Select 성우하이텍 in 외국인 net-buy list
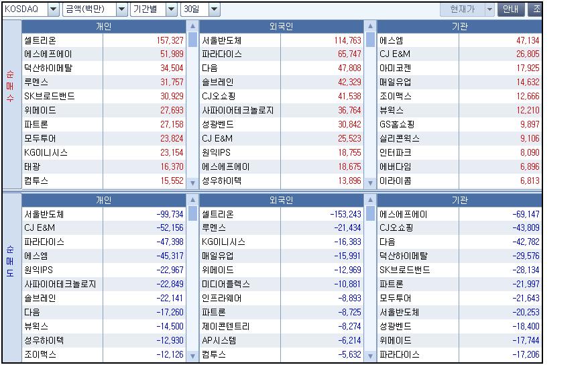This screenshot has width=588, height=365. (222, 180)
